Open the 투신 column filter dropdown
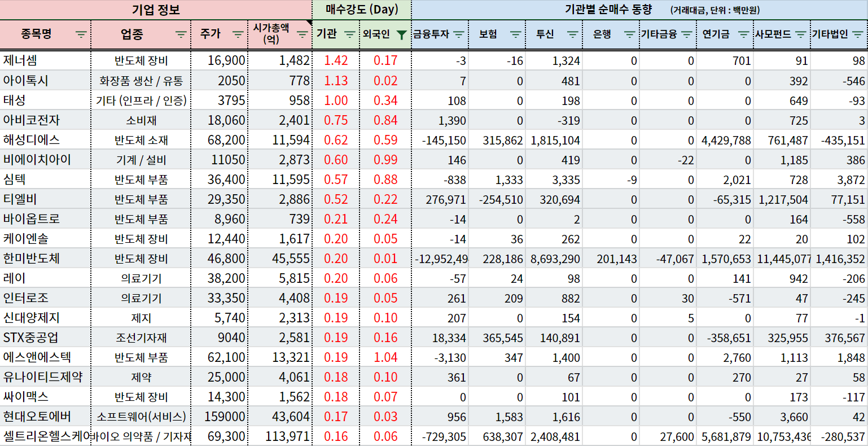 click(x=573, y=34)
